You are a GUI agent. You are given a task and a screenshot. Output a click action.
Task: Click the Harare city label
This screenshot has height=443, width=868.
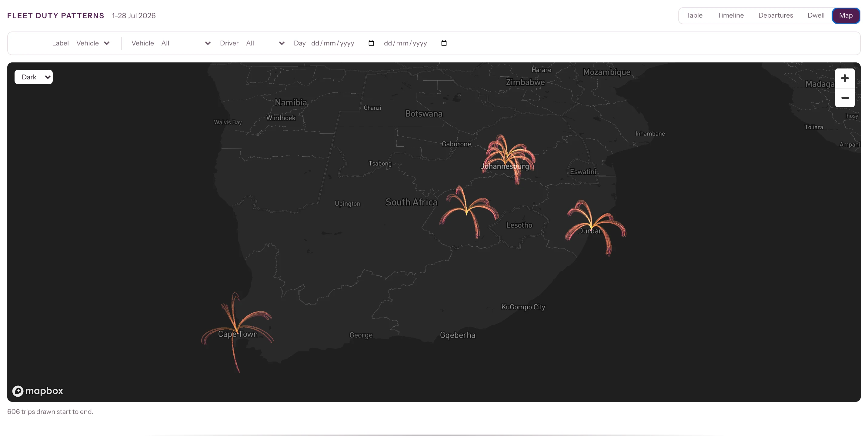point(541,70)
